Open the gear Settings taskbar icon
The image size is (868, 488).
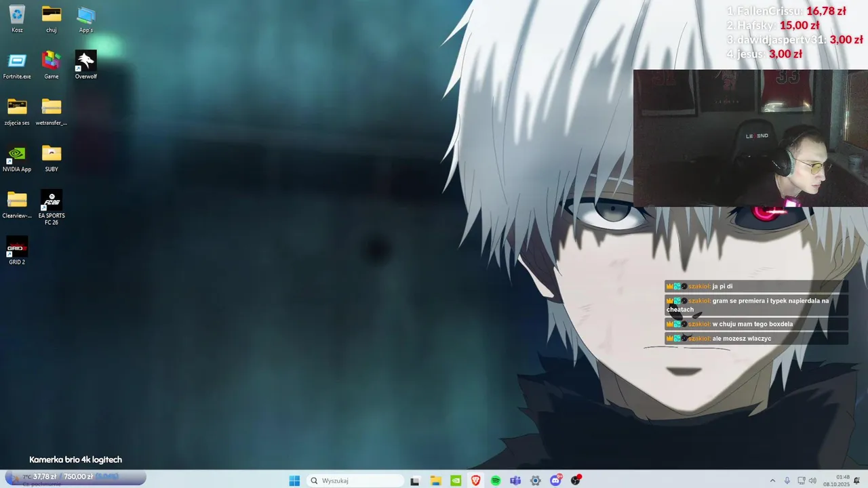[x=536, y=481]
